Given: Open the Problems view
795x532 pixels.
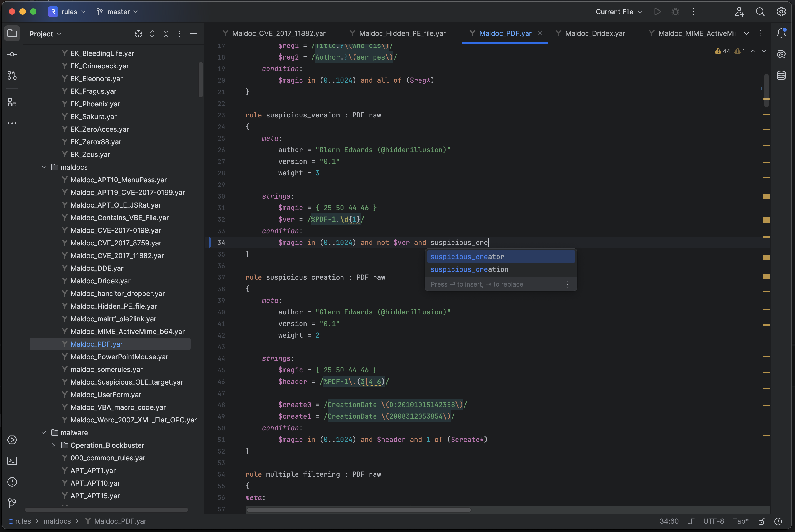Looking at the screenshot, I should point(12,482).
